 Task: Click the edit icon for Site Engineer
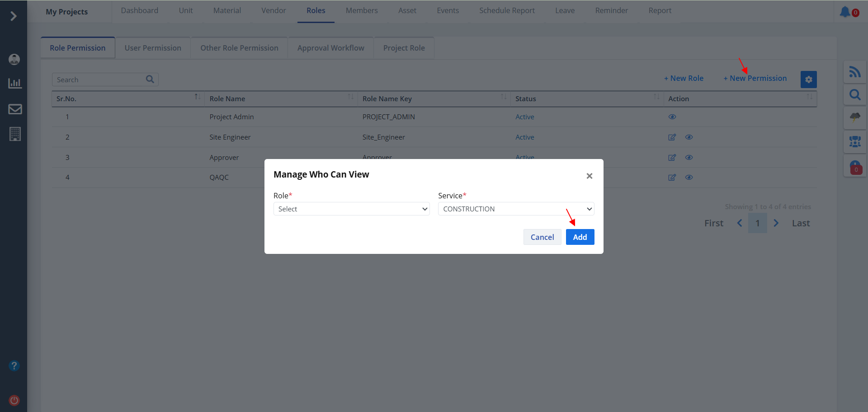pyautogui.click(x=672, y=137)
